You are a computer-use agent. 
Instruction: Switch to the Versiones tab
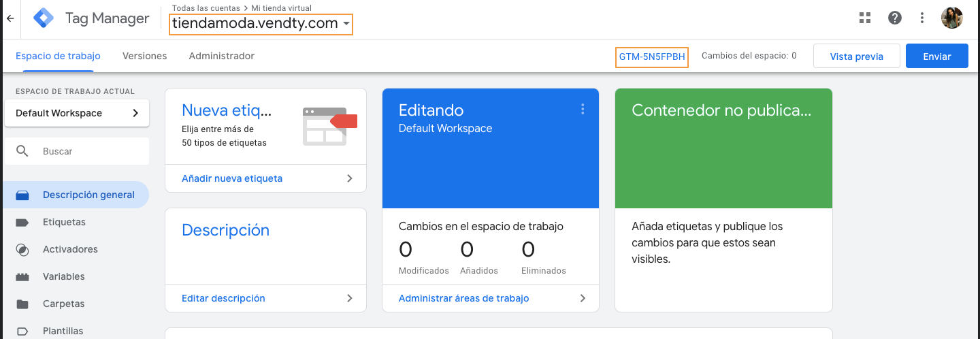144,56
